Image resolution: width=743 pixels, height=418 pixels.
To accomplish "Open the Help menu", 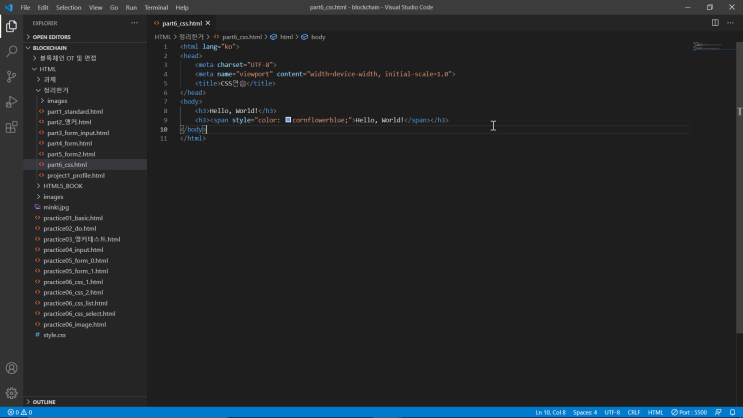I will 182,8.
